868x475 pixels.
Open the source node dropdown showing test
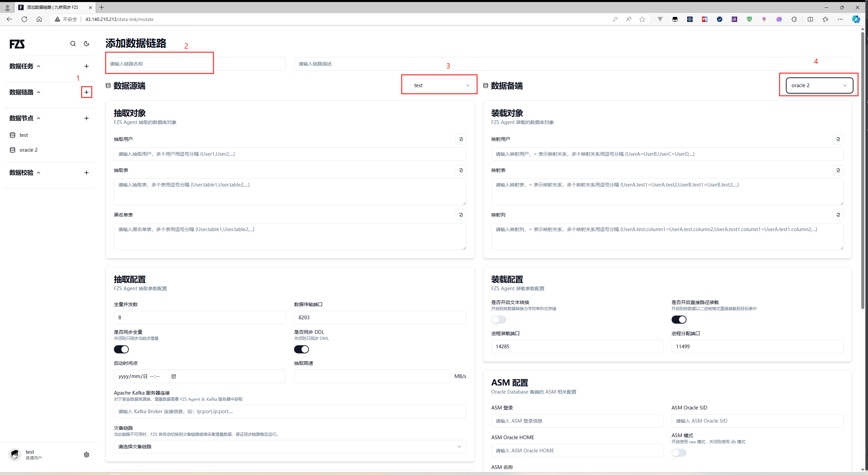click(x=441, y=85)
